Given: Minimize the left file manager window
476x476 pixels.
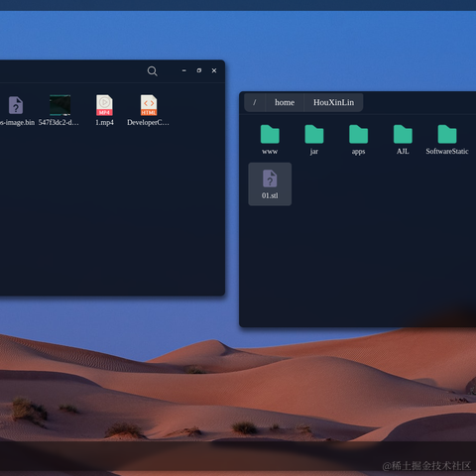Looking at the screenshot, I should coord(183,70).
